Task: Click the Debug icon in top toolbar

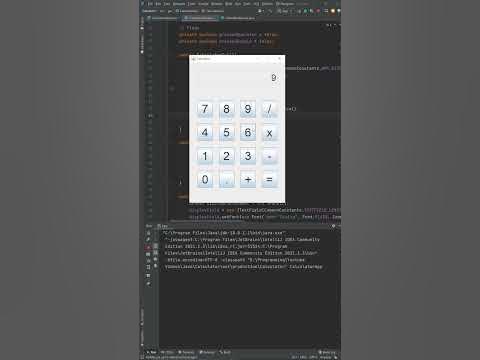Action: click(311, 11)
